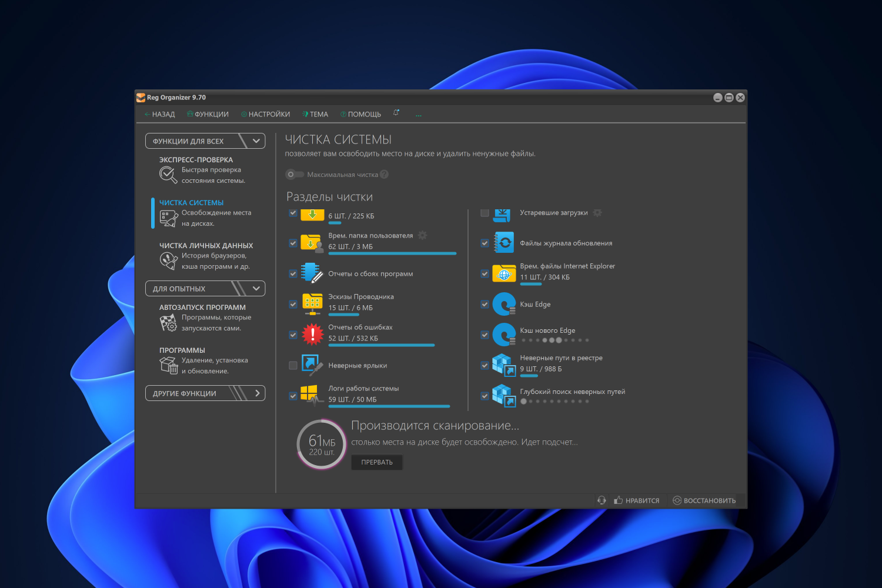Check the Устаревшие загрузки checkbox
882x588 pixels.
pyautogui.click(x=485, y=213)
